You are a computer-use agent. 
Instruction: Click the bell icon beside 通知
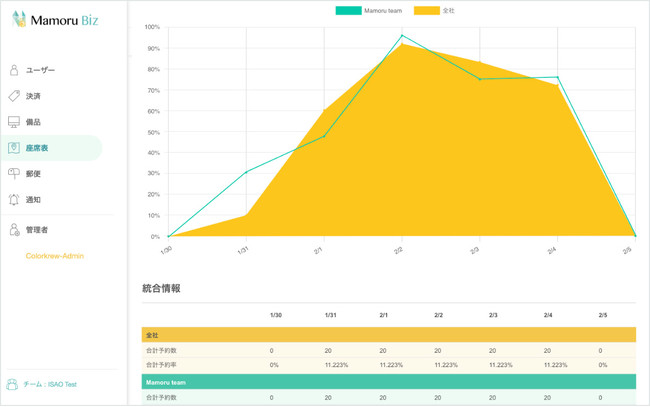point(14,200)
